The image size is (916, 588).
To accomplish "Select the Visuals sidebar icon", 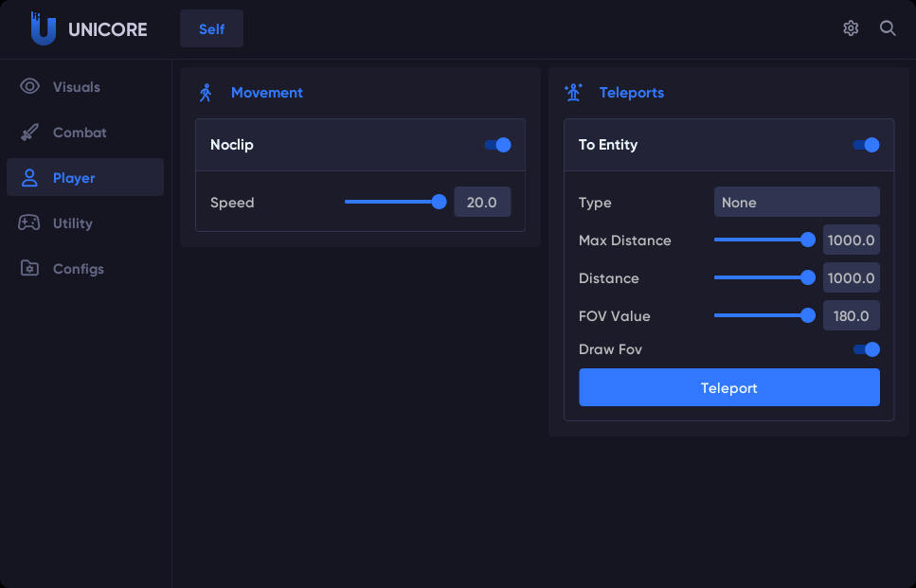I will coord(28,86).
